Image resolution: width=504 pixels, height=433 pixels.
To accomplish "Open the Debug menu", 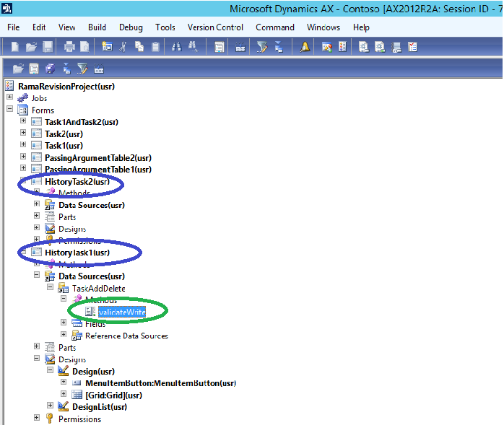I will (131, 27).
